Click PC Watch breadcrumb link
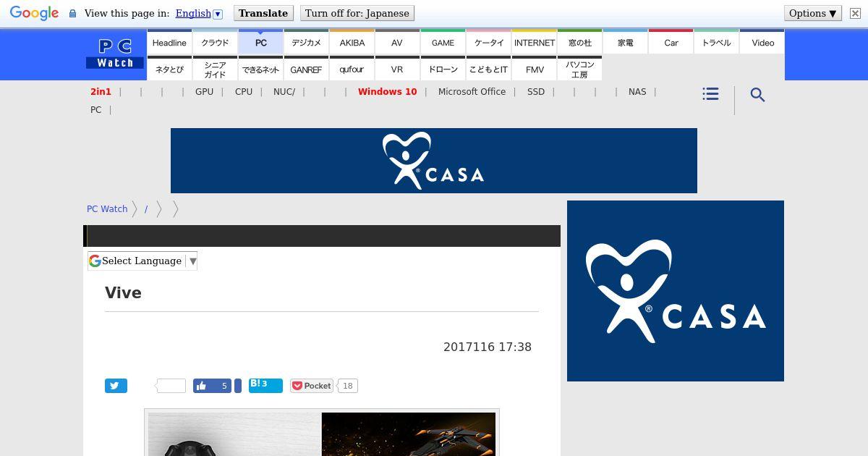Screen dimensions: 868x456 [107, 208]
